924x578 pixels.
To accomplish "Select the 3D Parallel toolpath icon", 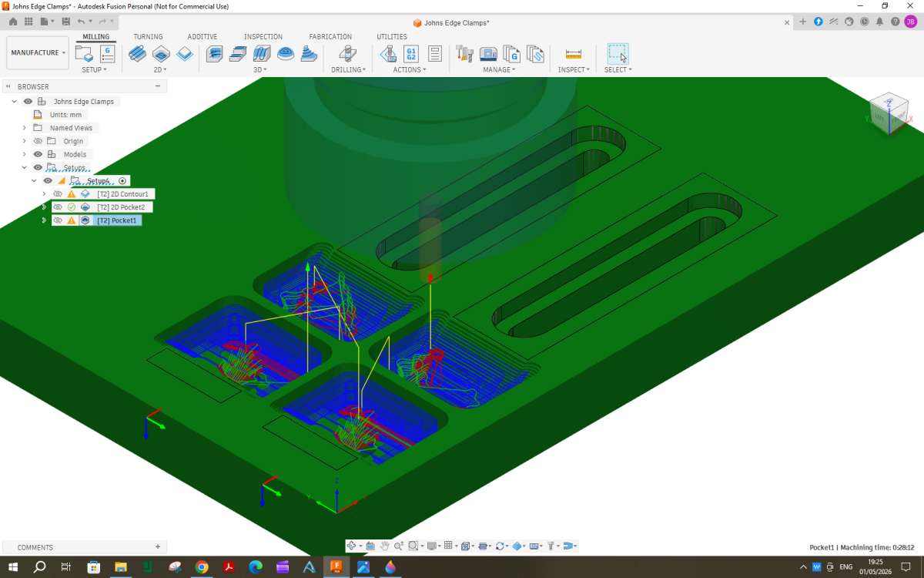I will click(262, 53).
